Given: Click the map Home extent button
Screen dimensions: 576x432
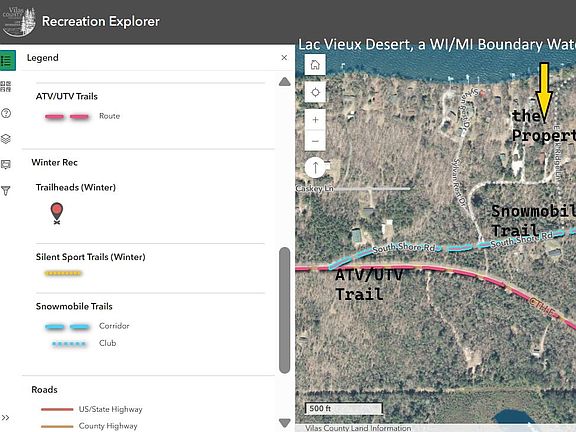Looking at the screenshot, I should [315, 65].
